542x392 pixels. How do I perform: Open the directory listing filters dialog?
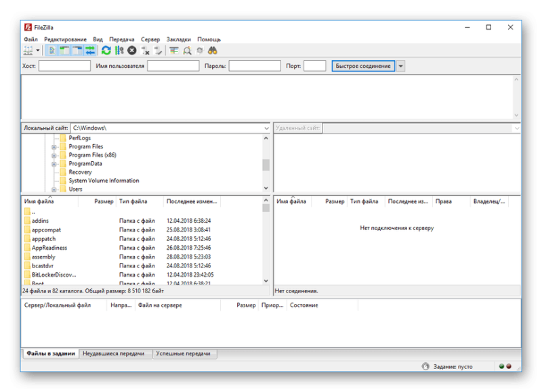[174, 51]
